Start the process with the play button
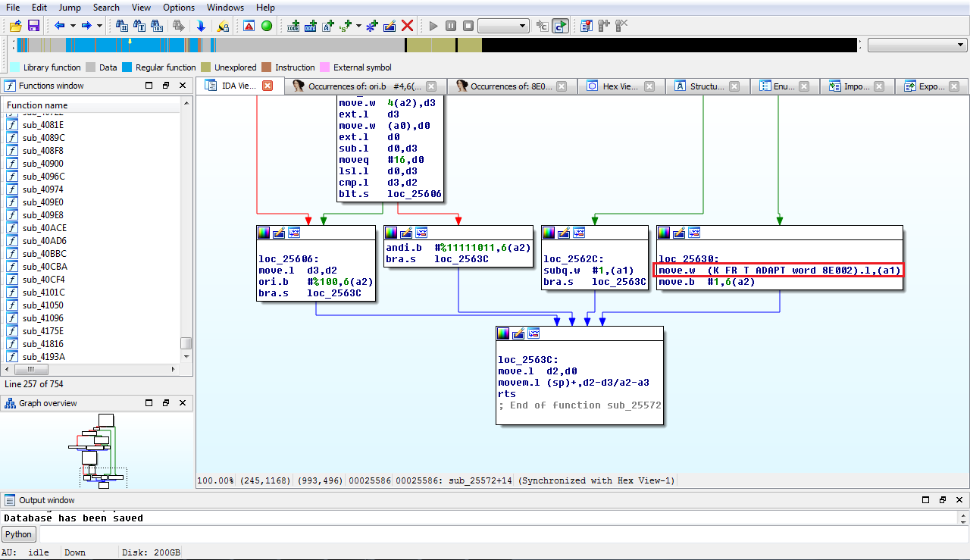This screenshot has width=970, height=560. pyautogui.click(x=433, y=26)
